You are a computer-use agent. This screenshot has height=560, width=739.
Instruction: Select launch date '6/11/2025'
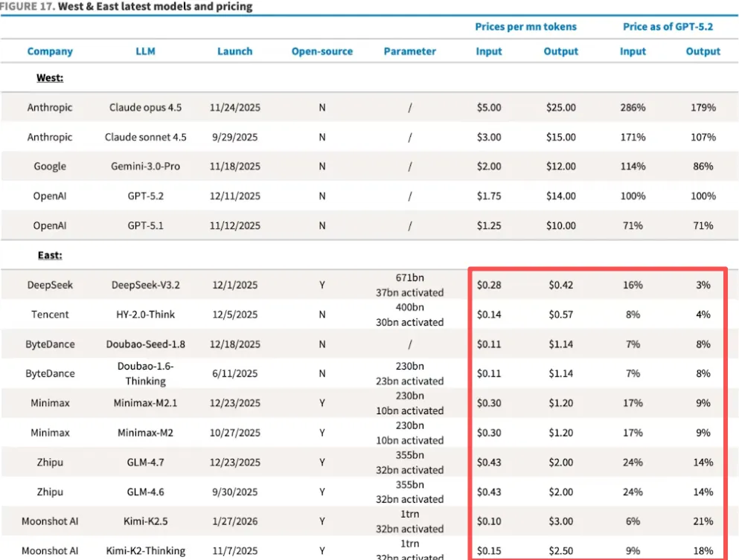(234, 373)
